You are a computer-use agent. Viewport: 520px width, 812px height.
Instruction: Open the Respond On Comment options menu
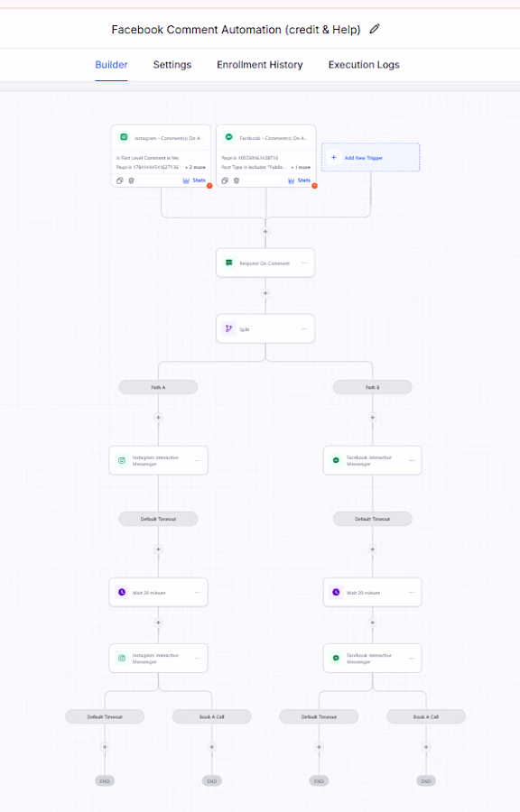click(304, 263)
